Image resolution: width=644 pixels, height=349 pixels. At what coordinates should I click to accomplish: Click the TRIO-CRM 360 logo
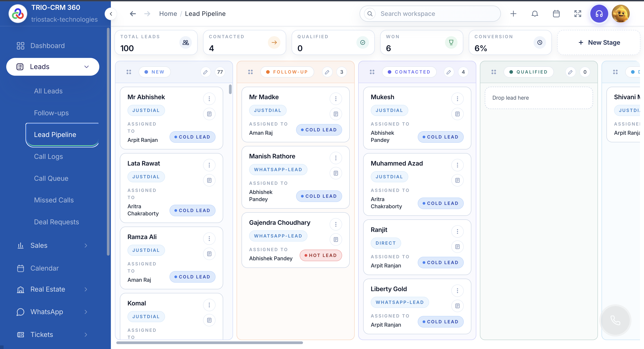[x=18, y=14]
